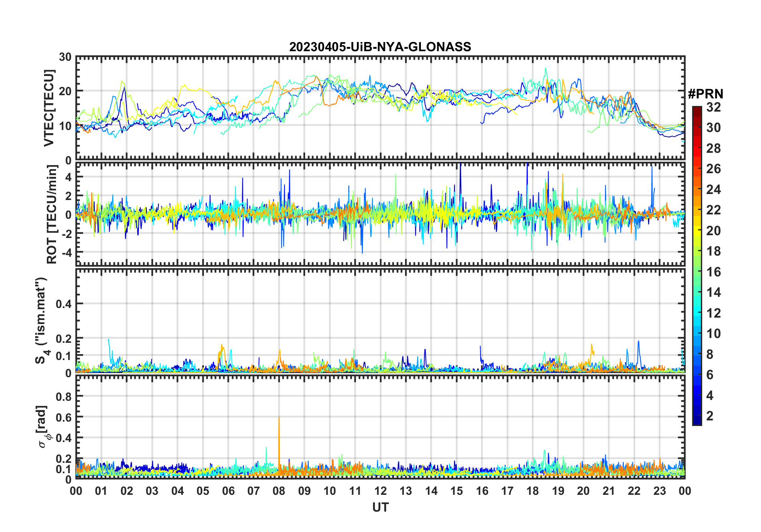
Task: Click the VTEC[TECU] y-axis label
Action: click(49, 108)
